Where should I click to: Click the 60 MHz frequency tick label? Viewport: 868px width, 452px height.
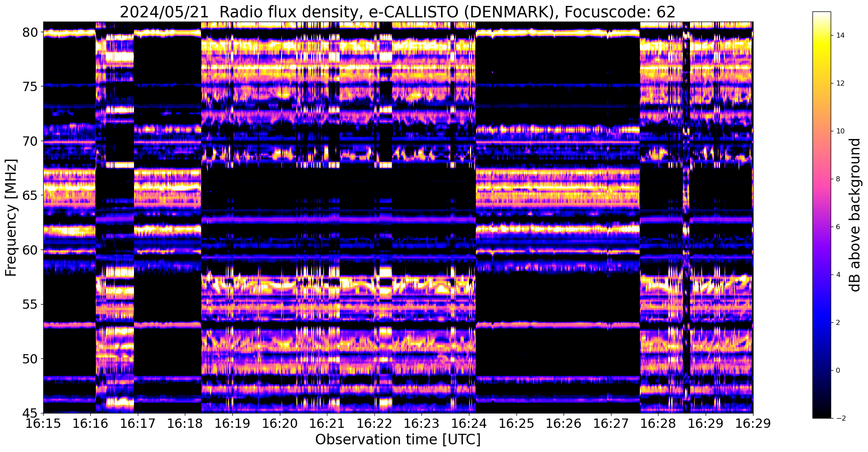pyautogui.click(x=30, y=250)
